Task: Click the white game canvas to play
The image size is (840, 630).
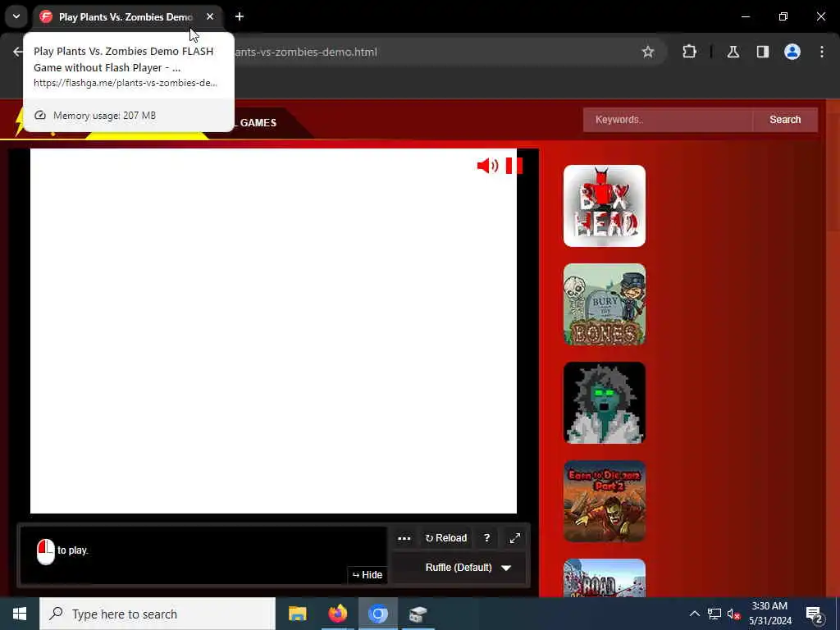Action: pyautogui.click(x=273, y=331)
